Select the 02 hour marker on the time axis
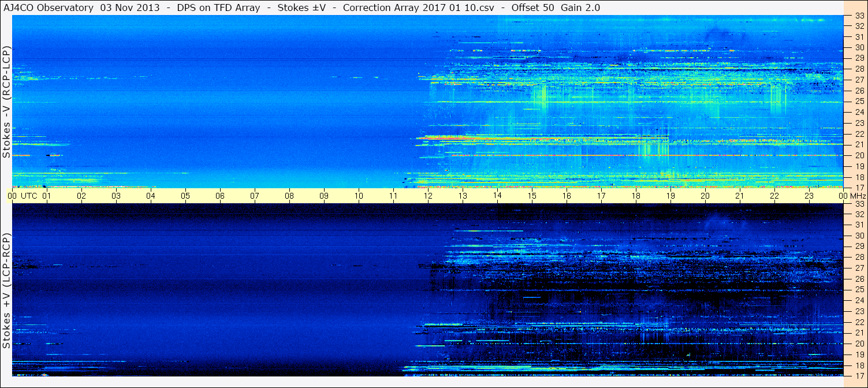The width and height of the screenshot is (868, 388). (x=81, y=196)
